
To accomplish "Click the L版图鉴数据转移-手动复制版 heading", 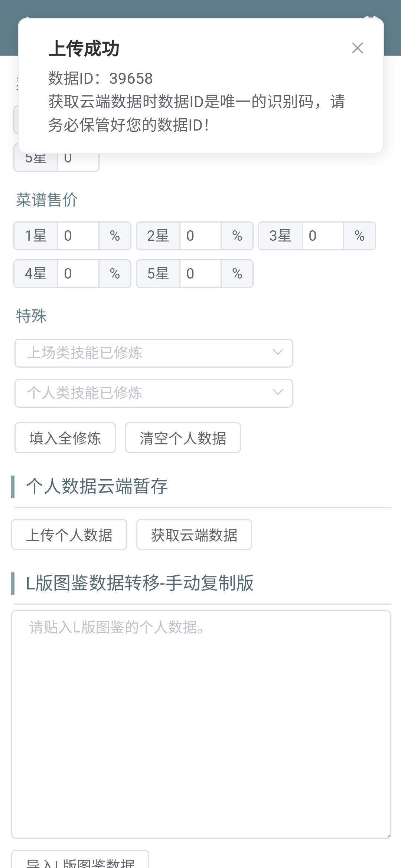I will point(140,583).
